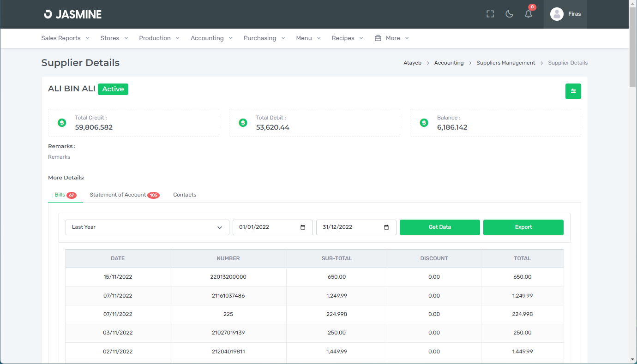Expand the Sales Reports menu
Image resolution: width=637 pixels, height=364 pixels.
pyautogui.click(x=65, y=38)
